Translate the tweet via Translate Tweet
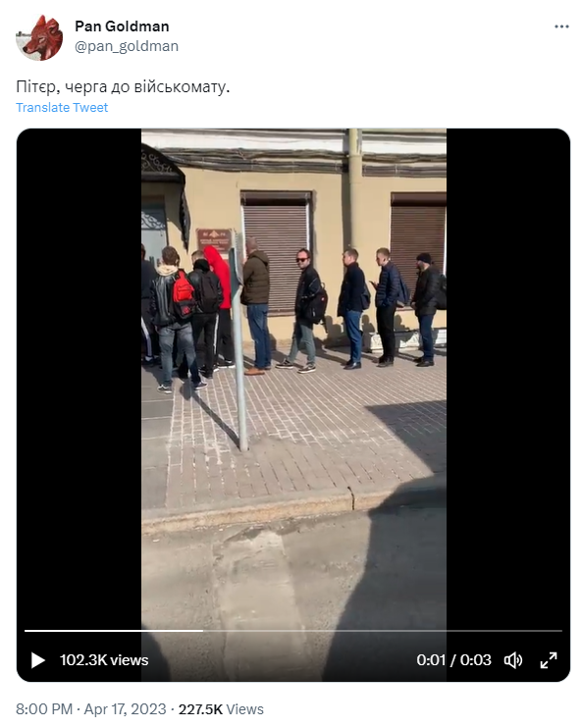 [x=62, y=107]
